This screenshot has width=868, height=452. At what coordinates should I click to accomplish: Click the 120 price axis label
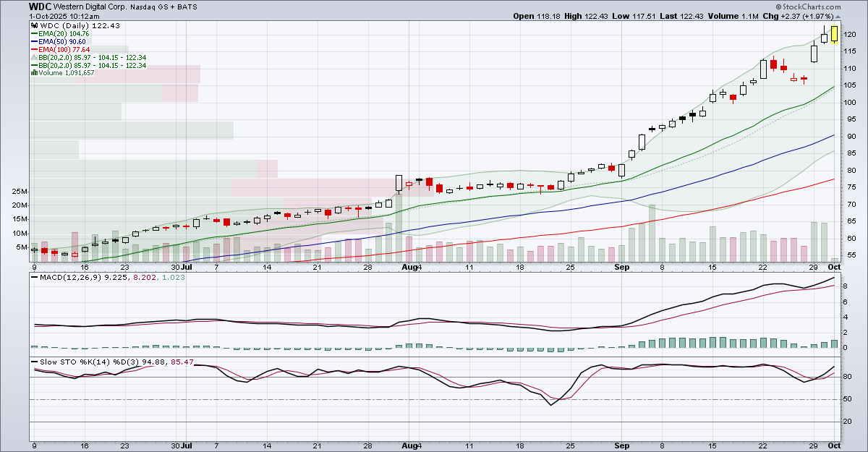(x=851, y=34)
